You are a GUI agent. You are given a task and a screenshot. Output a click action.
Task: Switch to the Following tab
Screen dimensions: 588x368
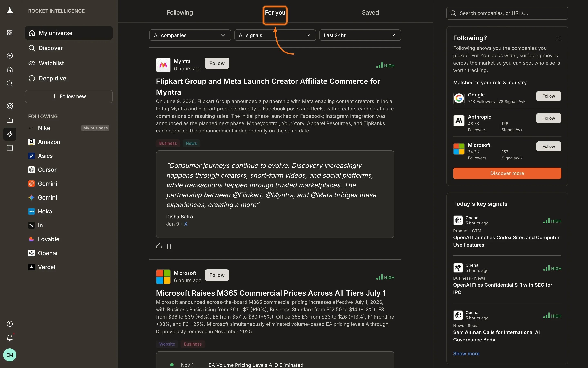(180, 12)
